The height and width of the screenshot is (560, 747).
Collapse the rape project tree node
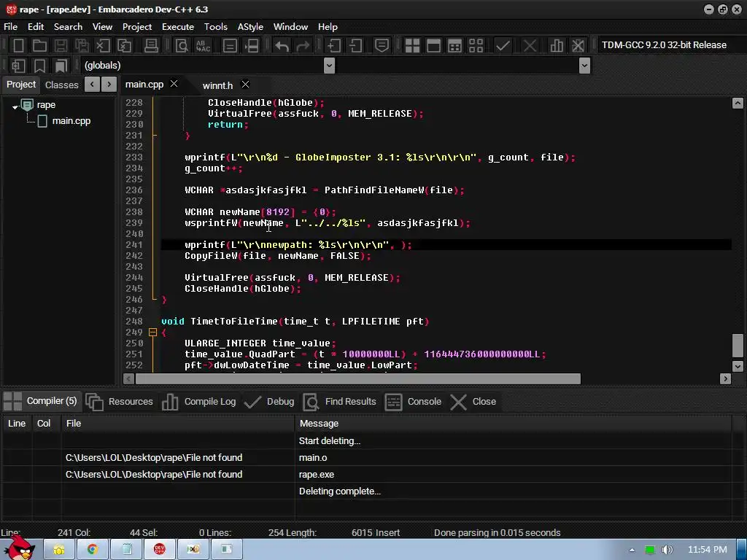point(15,106)
